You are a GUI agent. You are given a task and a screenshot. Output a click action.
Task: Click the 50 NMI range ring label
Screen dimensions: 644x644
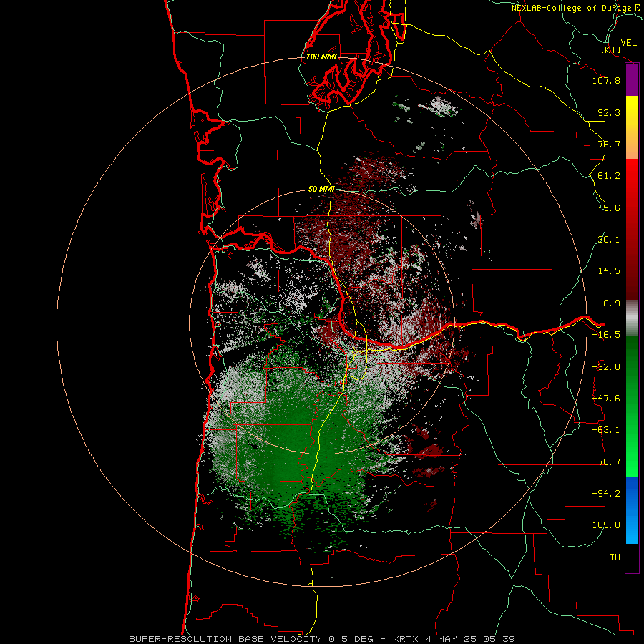click(321, 190)
